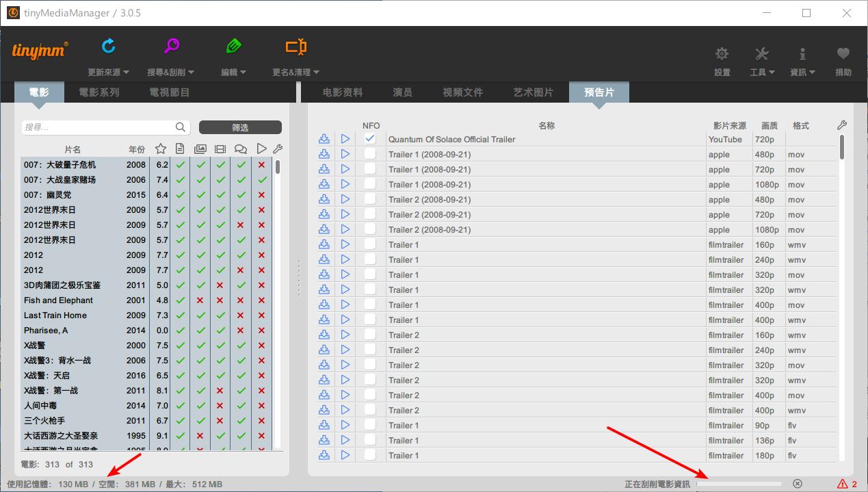Sort trailers by 画质 column header
868x492 pixels.
(x=770, y=125)
